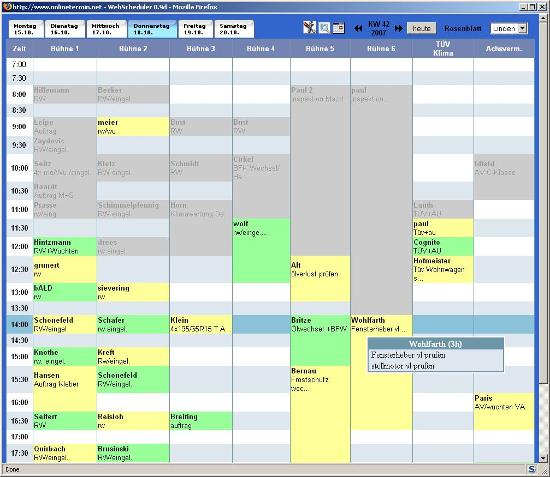Click the Britze appointment in Bühne 5

(320, 340)
